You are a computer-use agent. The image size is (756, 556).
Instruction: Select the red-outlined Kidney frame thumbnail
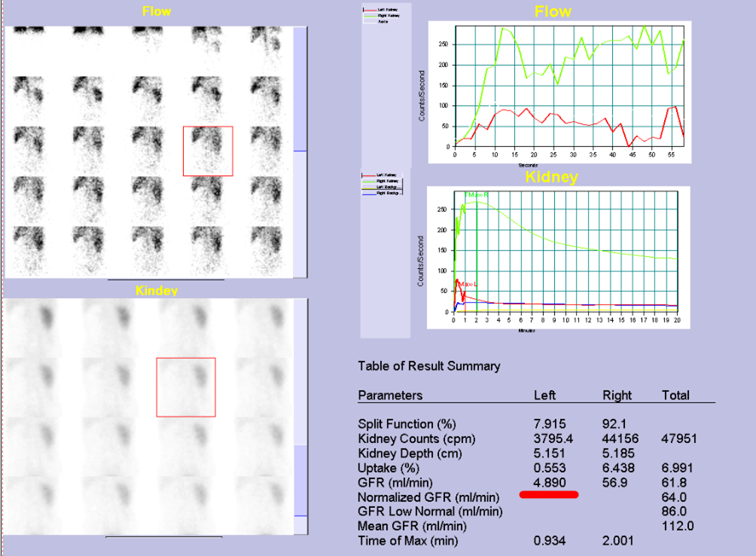(x=186, y=387)
